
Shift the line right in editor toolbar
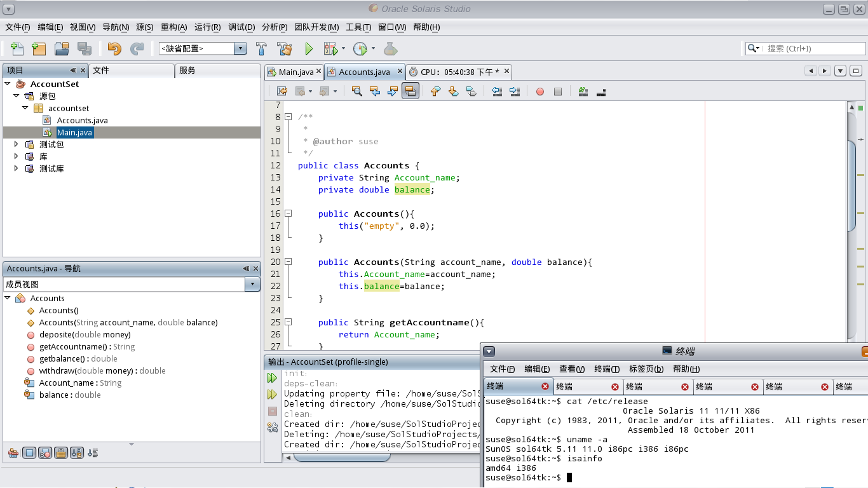(x=515, y=91)
